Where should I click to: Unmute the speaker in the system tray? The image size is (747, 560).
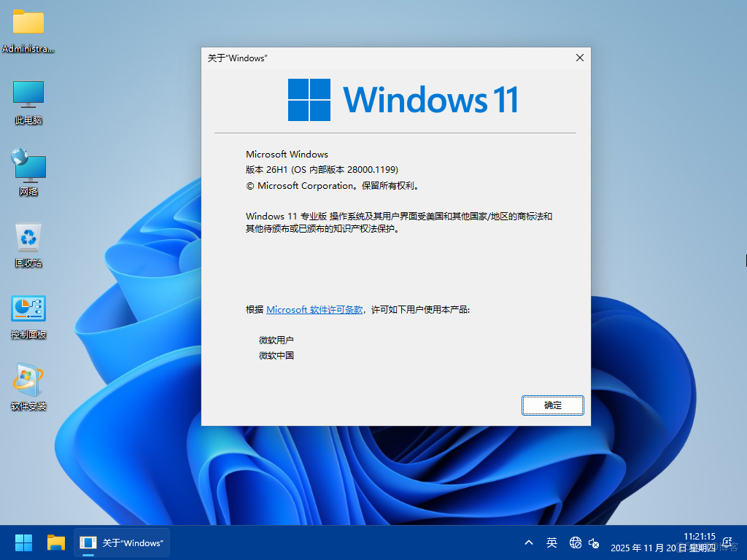(595, 542)
